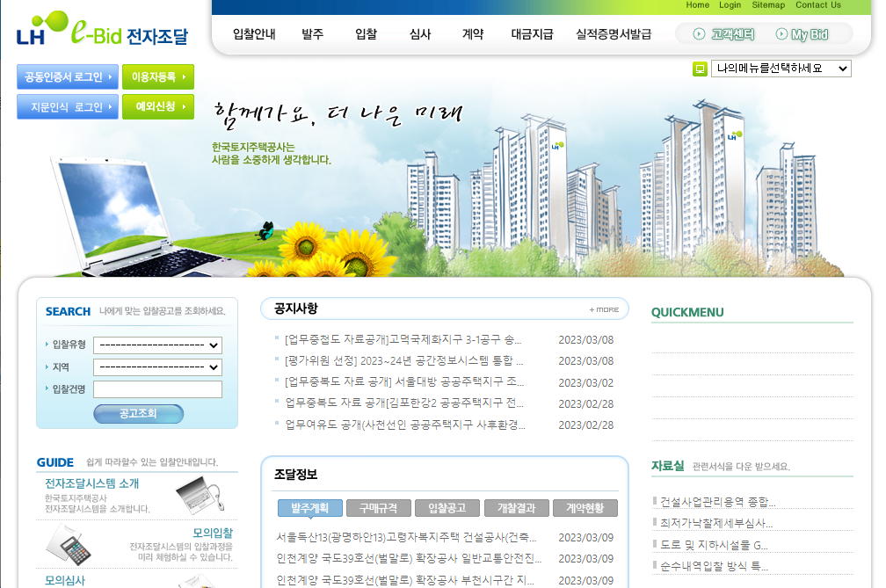
Task: Click 지문인식 로그인 button
Action: click(67, 106)
